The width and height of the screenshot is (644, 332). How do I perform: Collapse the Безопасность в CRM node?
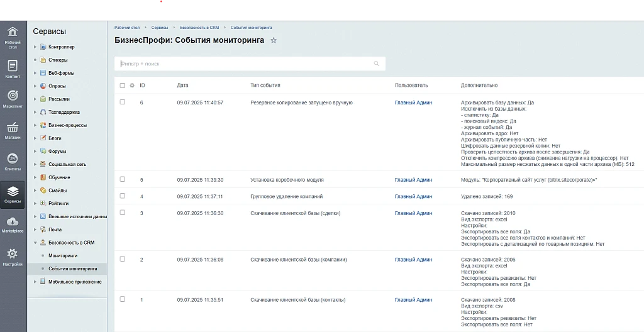[35, 243]
